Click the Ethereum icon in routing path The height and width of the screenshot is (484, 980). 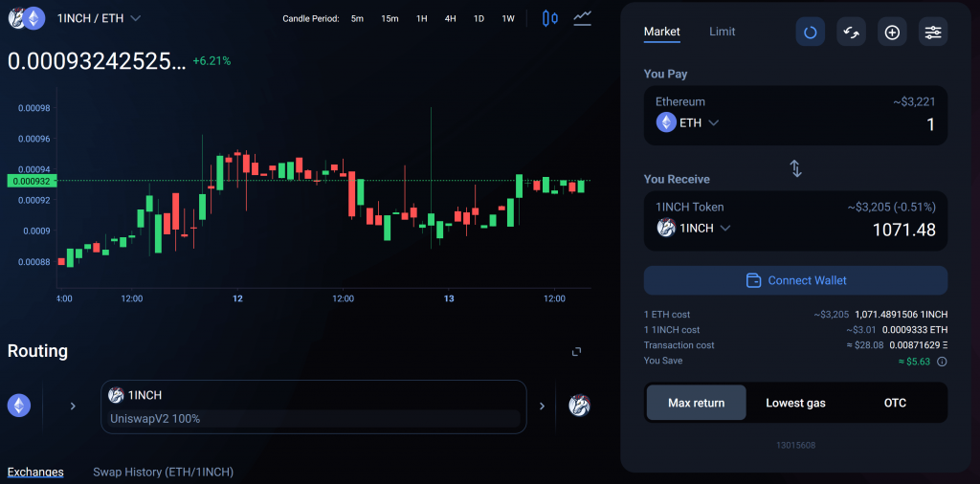[19, 406]
